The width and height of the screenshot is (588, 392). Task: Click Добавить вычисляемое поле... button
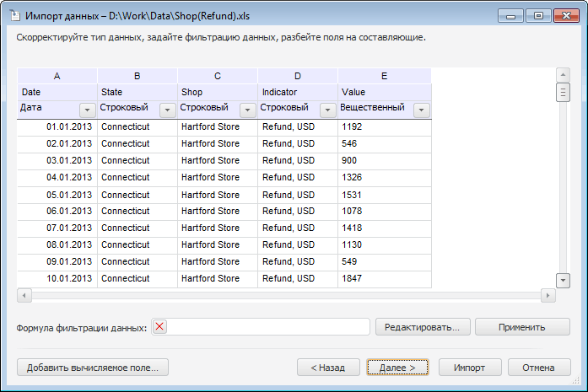coord(93,368)
